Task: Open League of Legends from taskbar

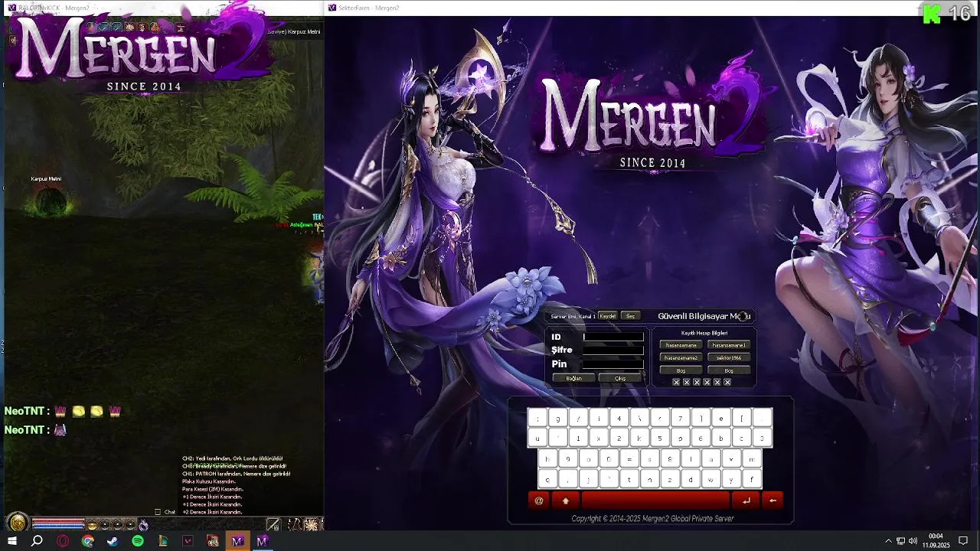Action: pos(163,541)
